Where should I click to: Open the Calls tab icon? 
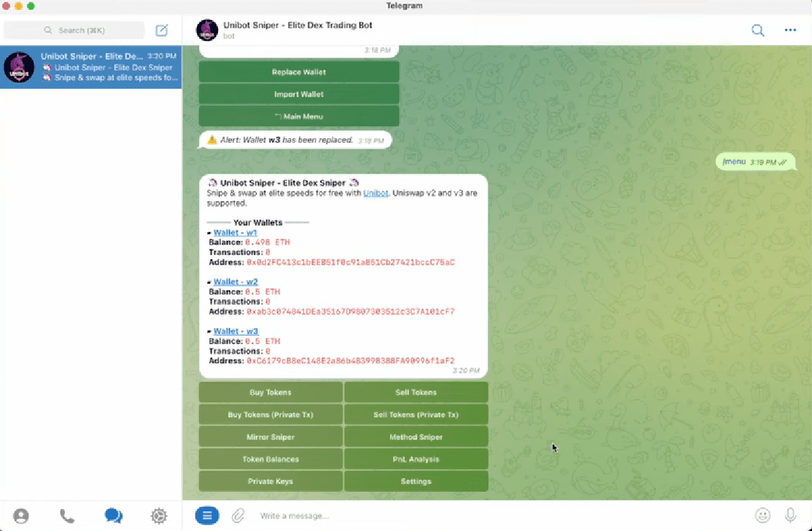click(x=67, y=516)
